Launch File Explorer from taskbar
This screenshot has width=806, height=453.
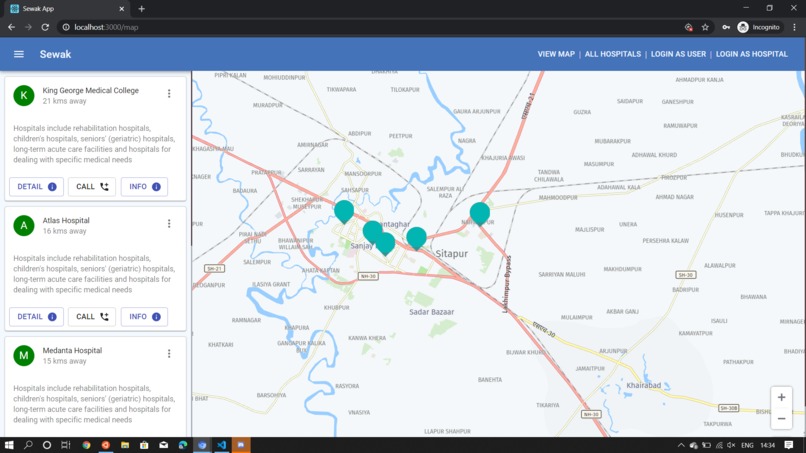(x=125, y=445)
